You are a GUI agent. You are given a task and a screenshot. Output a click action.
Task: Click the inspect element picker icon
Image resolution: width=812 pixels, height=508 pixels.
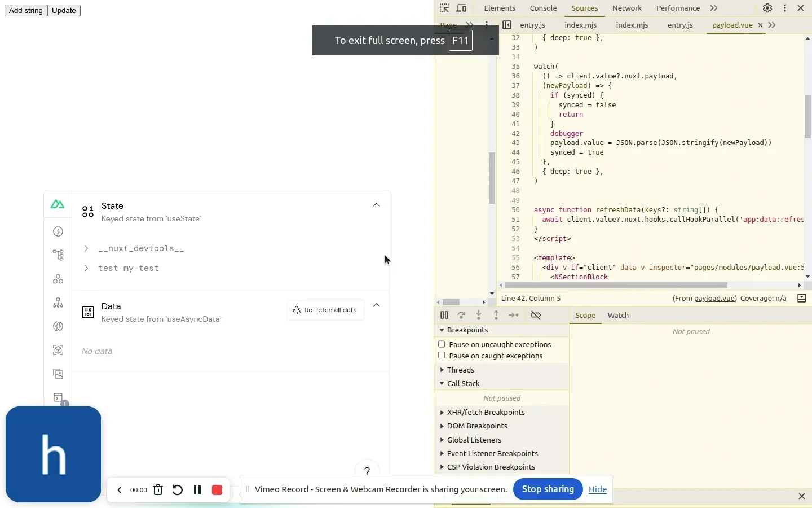(x=445, y=8)
